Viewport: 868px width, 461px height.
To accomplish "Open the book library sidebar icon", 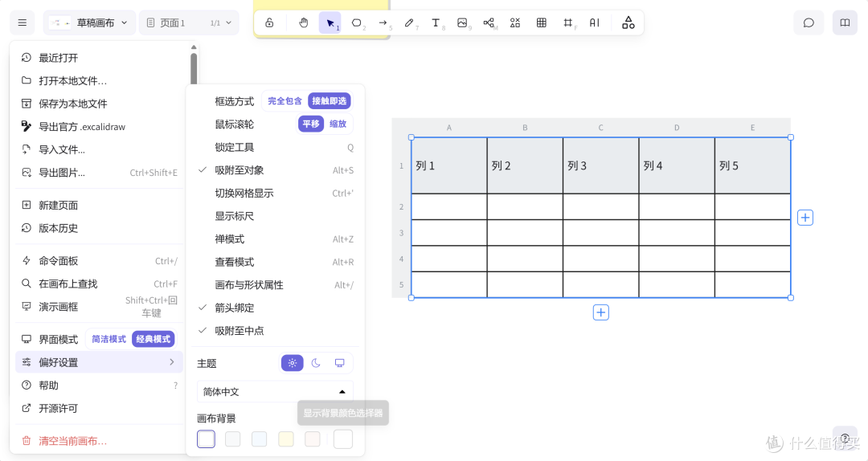I will [x=845, y=22].
